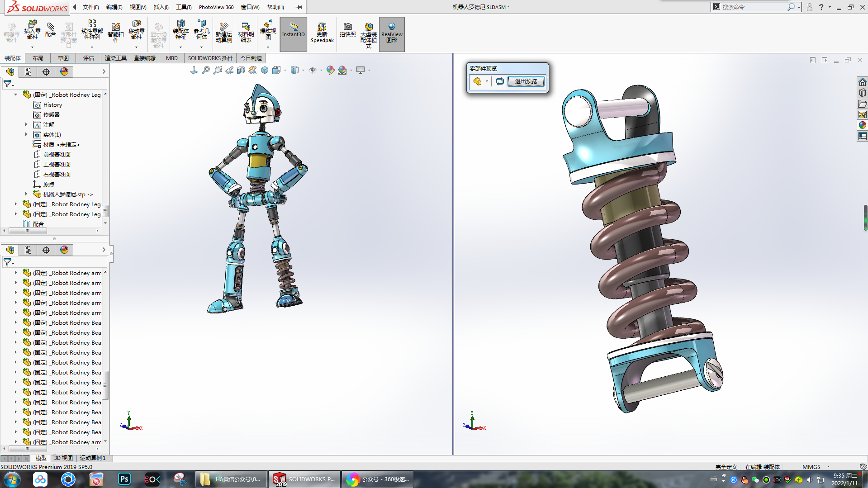Select 原点 origin item in tree
This screenshot has width=868, height=488.
click(x=48, y=184)
